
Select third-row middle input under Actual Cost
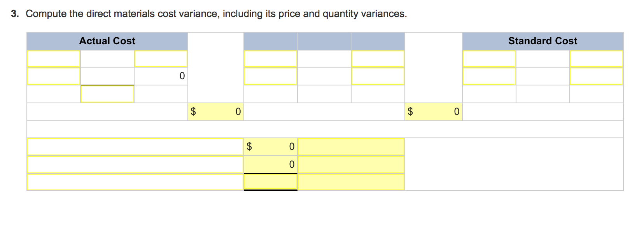(x=107, y=94)
